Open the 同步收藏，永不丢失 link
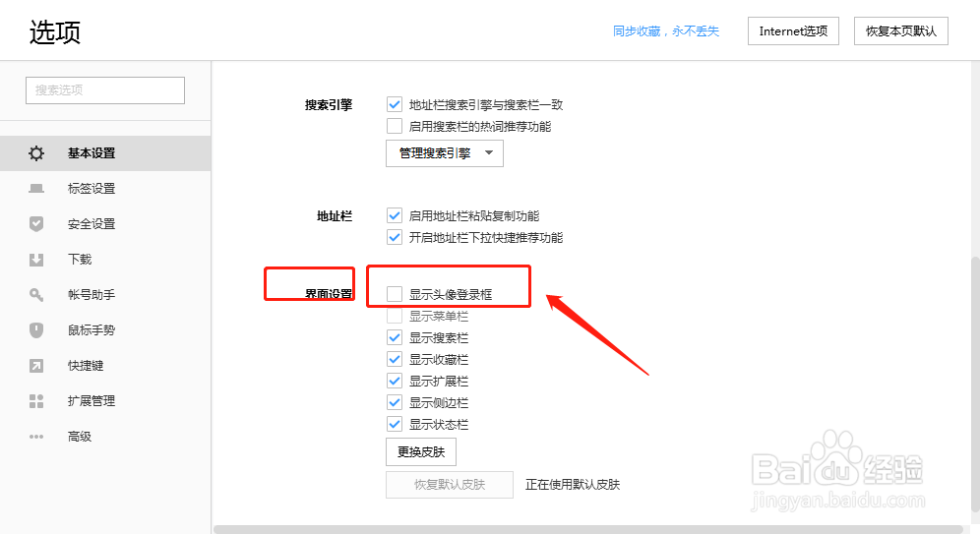Screen dimensions: 980x534 pyautogui.click(x=665, y=31)
